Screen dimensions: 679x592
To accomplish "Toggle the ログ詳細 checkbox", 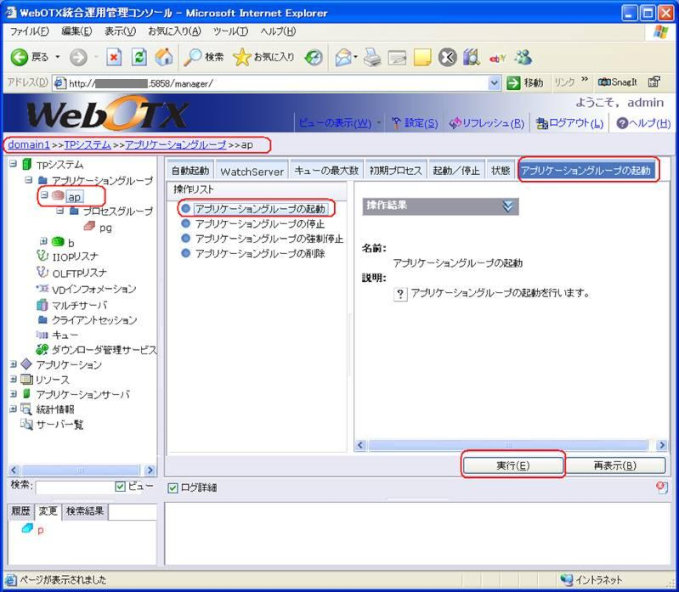I will [x=172, y=487].
